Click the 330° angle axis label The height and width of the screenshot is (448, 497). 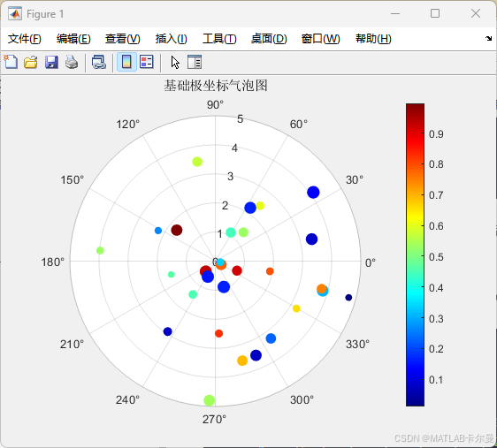click(357, 344)
